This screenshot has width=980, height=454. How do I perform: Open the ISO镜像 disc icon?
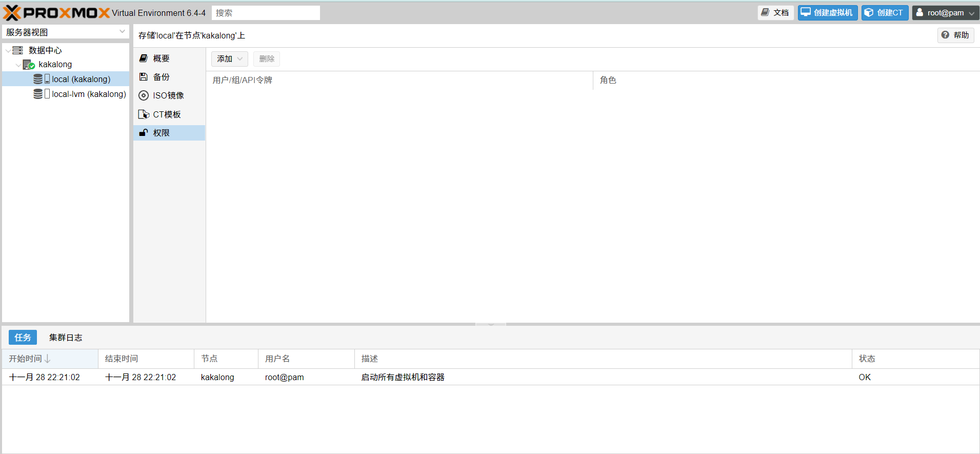[x=144, y=95]
